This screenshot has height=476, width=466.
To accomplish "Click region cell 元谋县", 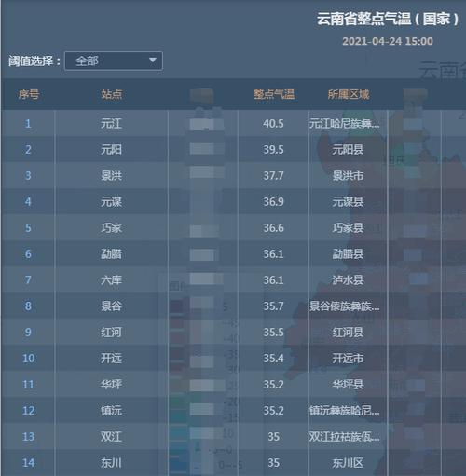I will point(348,202).
